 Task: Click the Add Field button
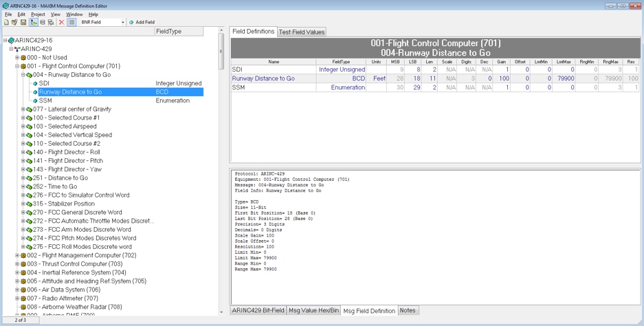point(142,22)
